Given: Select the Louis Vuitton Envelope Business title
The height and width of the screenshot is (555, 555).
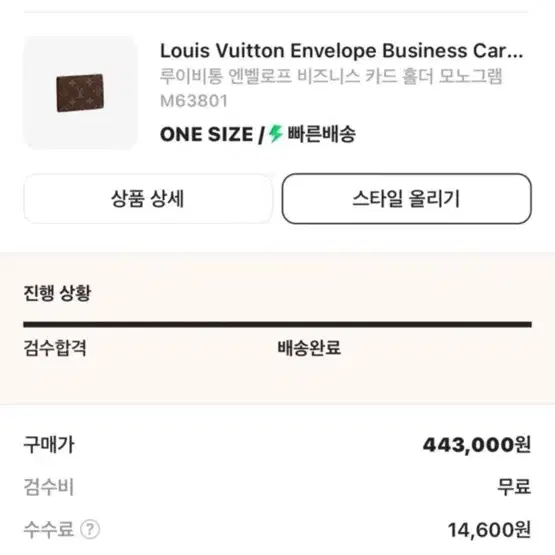Looking at the screenshot, I should (342, 51).
